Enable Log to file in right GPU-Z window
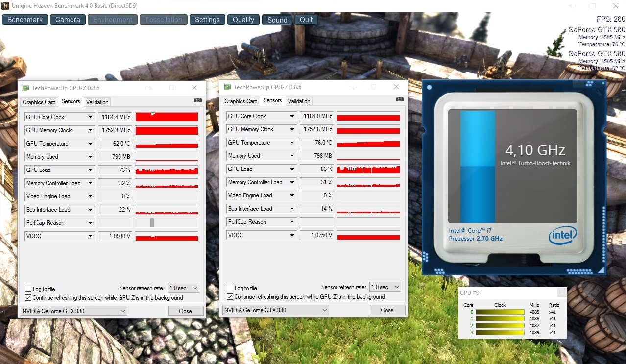626x364 pixels. pyautogui.click(x=230, y=288)
